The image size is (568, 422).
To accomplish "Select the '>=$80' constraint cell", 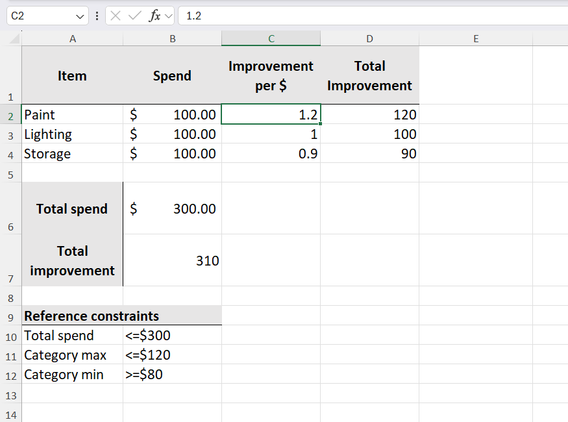I will (x=172, y=374).
